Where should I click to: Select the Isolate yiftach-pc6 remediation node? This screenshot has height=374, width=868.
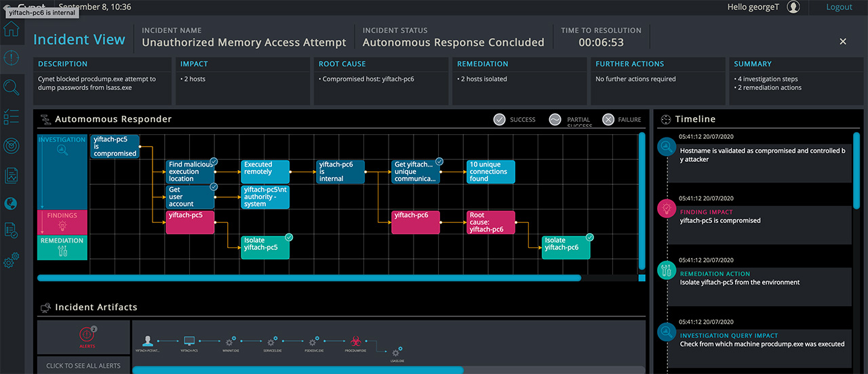566,247
